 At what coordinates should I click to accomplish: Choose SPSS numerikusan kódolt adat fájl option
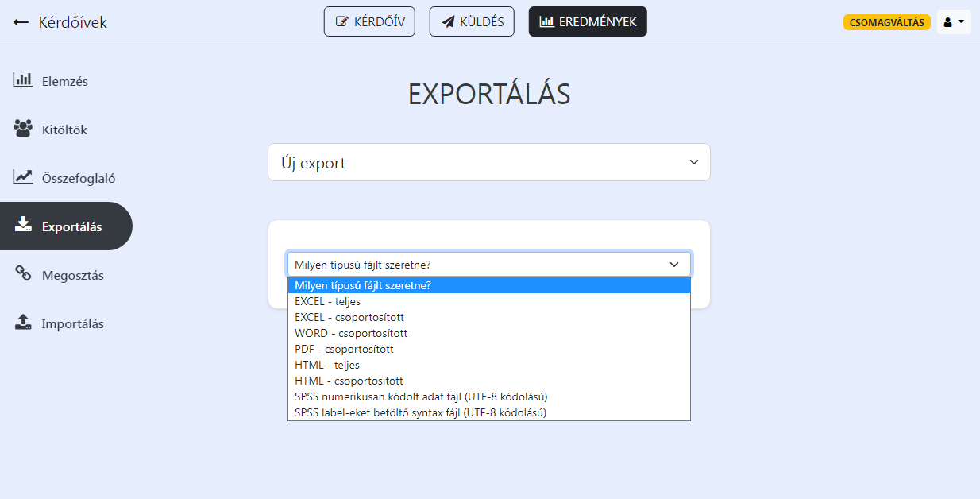click(x=489, y=396)
